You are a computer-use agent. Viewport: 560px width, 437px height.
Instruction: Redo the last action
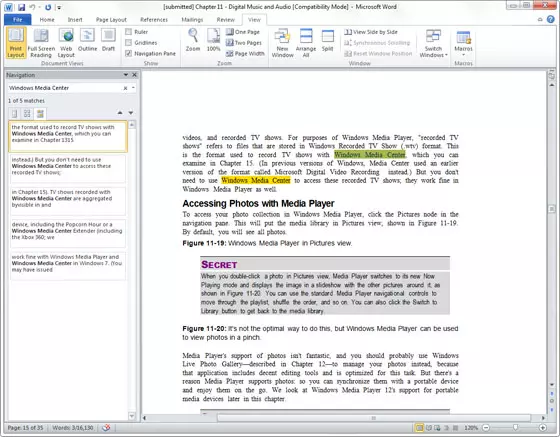(48, 7)
